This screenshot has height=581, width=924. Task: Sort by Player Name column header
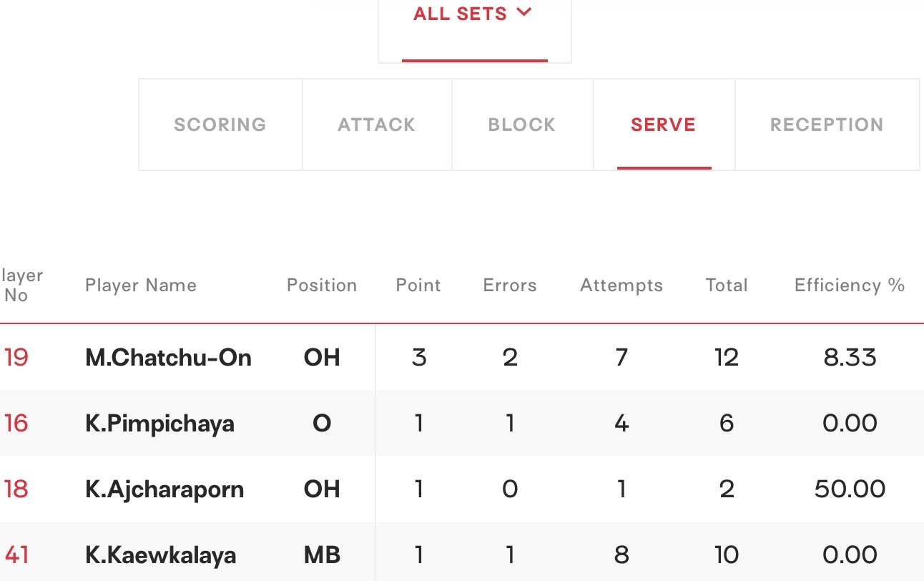pos(141,285)
